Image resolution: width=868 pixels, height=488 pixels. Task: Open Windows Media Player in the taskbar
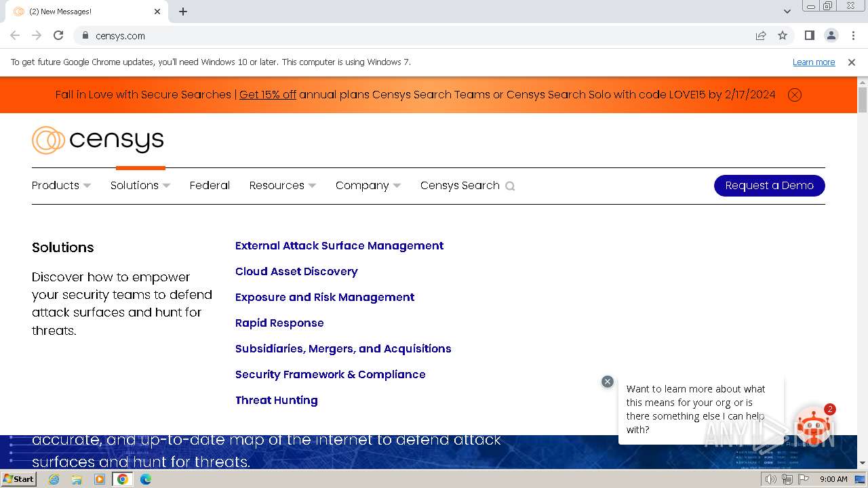[100, 479]
